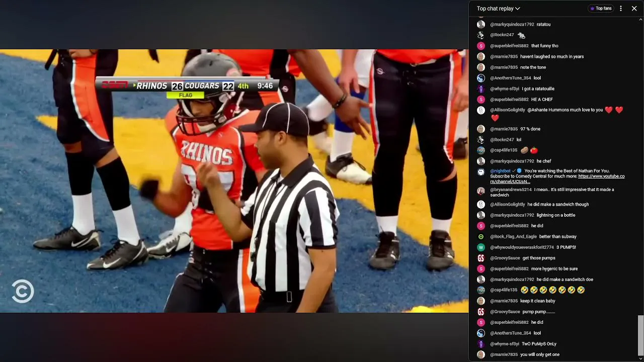Click avatar next to 'I got a ratatouille'
The width and height of the screenshot is (644, 362).
481,88
